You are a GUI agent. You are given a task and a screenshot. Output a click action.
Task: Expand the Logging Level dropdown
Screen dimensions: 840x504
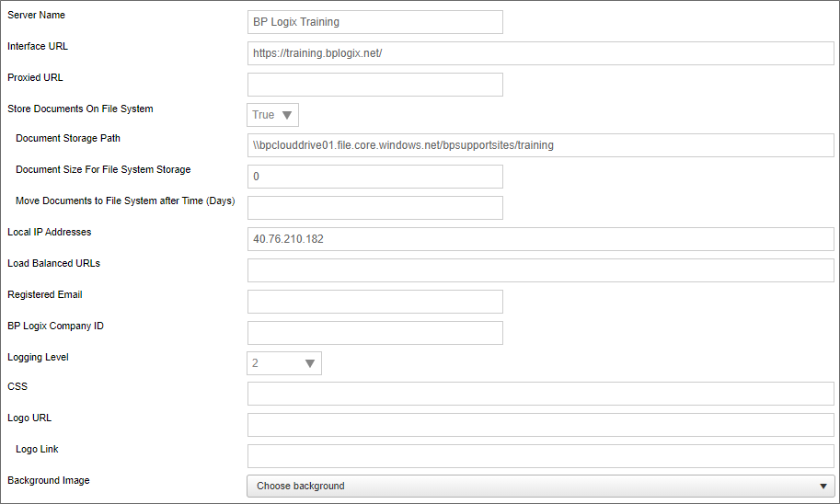click(x=284, y=363)
